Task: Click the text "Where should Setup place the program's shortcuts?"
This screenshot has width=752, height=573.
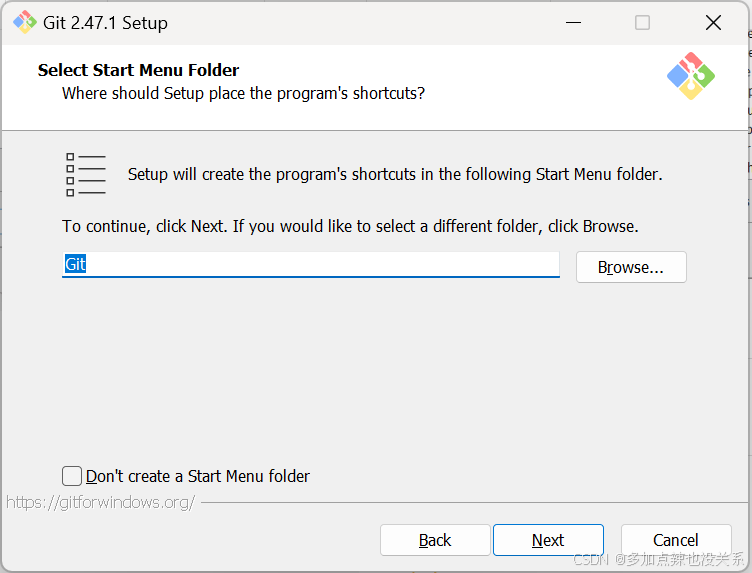Action: [x=243, y=93]
